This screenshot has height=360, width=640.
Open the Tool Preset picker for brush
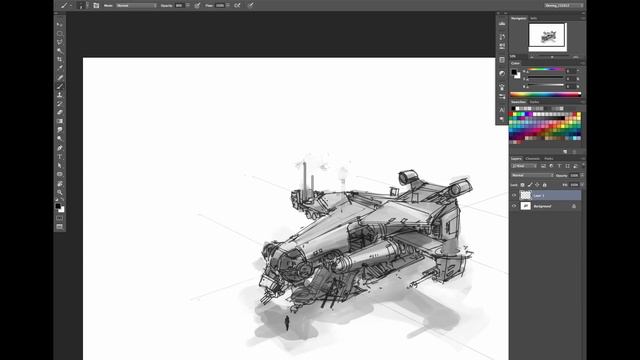(65, 6)
